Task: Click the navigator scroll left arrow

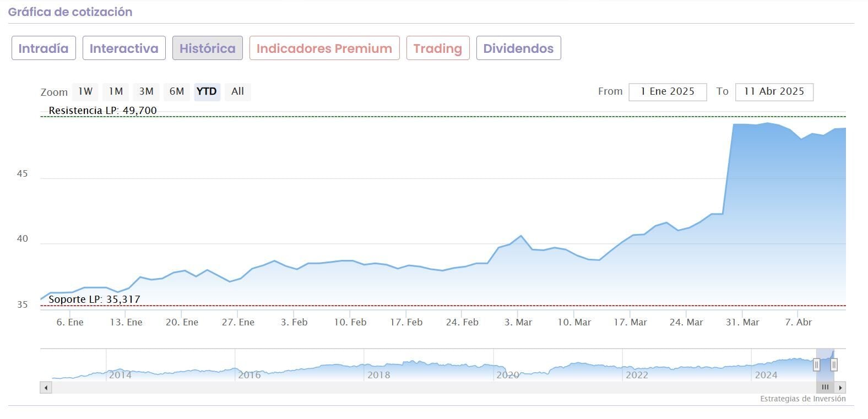Action: click(x=46, y=388)
